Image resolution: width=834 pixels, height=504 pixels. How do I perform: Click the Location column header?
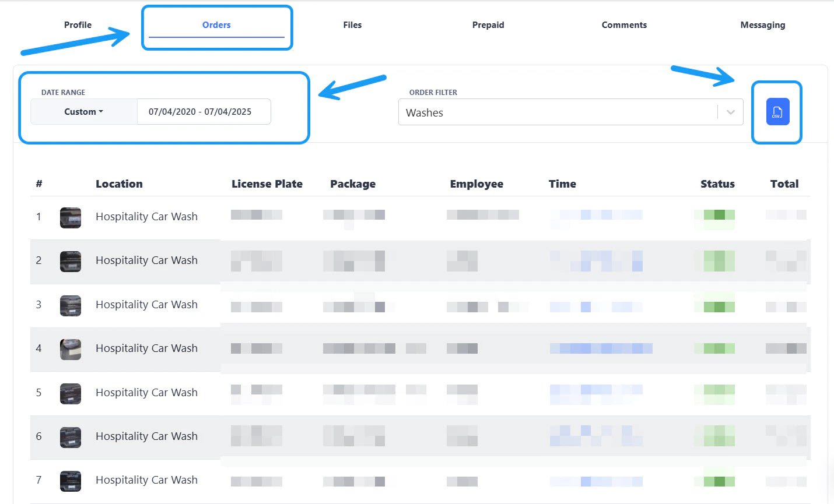point(119,184)
